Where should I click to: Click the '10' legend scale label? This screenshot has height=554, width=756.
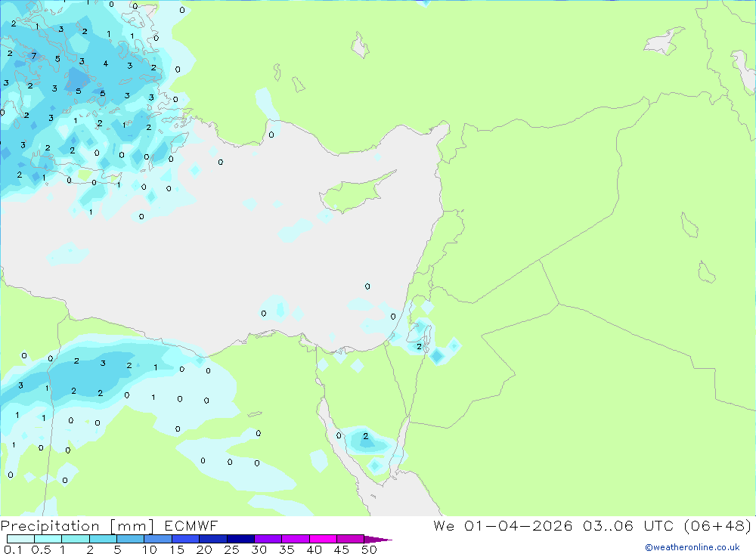click(150, 549)
